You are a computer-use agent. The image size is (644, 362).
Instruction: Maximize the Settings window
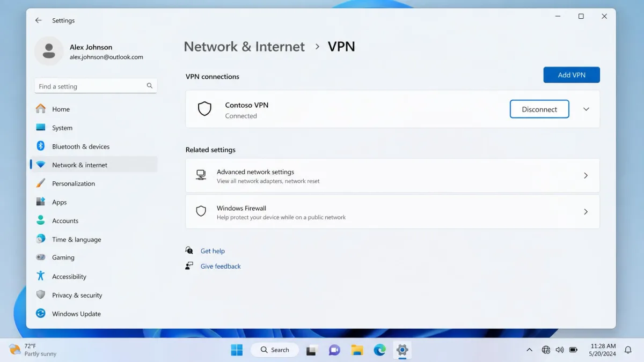tap(581, 17)
